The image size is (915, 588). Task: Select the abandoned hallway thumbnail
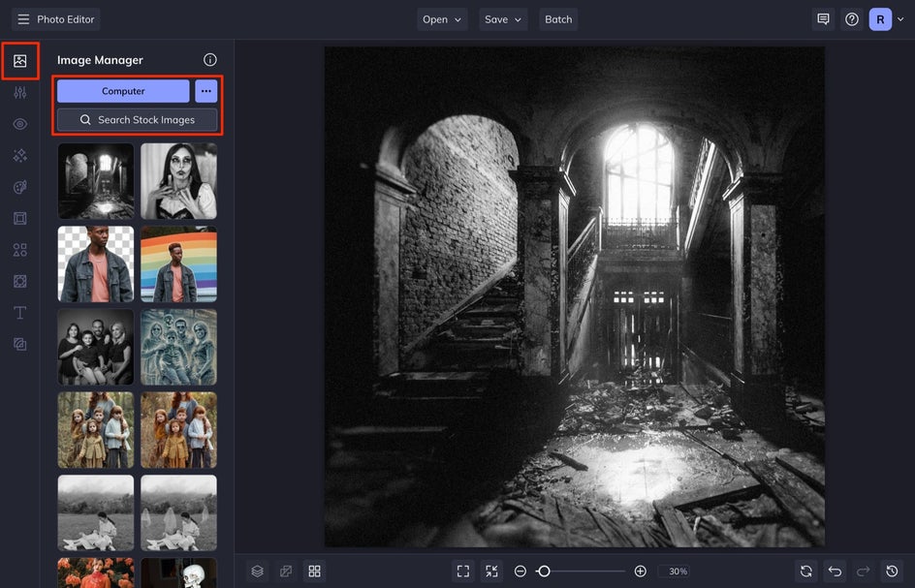point(96,181)
